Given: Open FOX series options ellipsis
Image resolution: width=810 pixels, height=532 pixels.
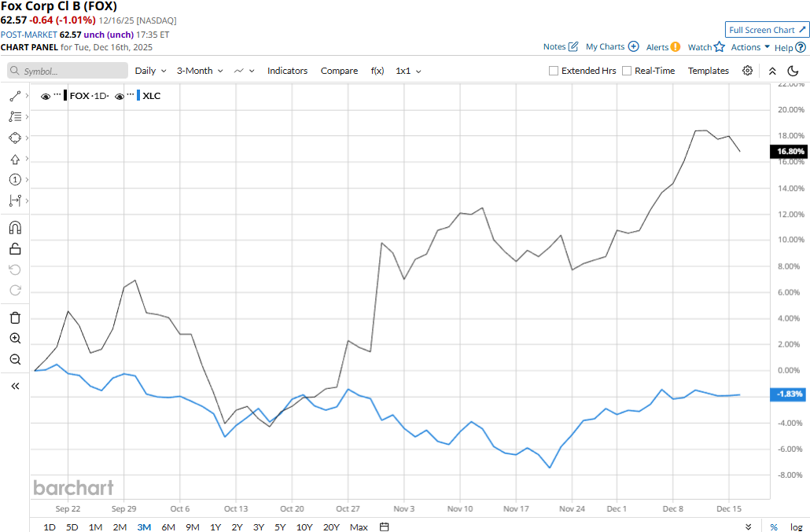Looking at the screenshot, I should [x=57, y=95].
